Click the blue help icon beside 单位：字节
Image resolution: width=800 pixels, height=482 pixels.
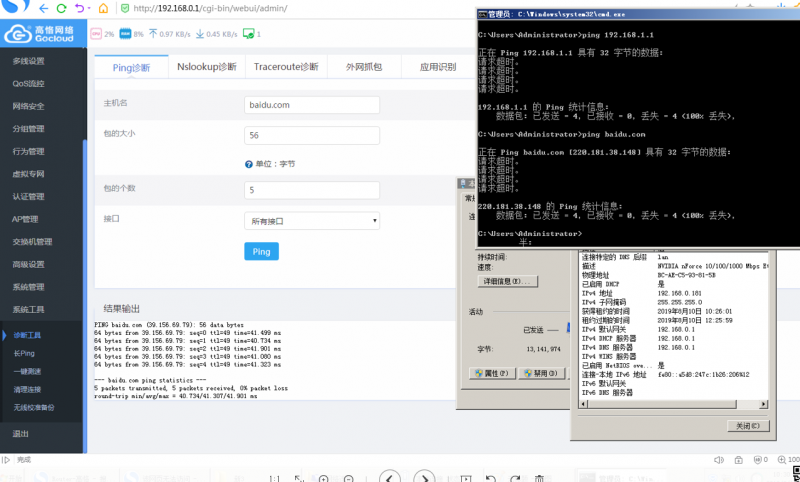point(248,164)
